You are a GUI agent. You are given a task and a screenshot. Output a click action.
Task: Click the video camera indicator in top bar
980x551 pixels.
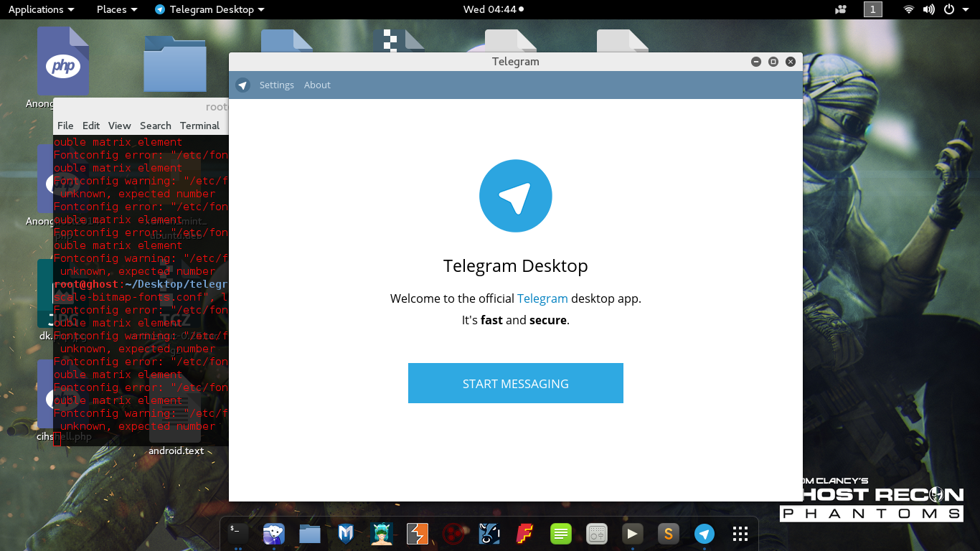(841, 9)
